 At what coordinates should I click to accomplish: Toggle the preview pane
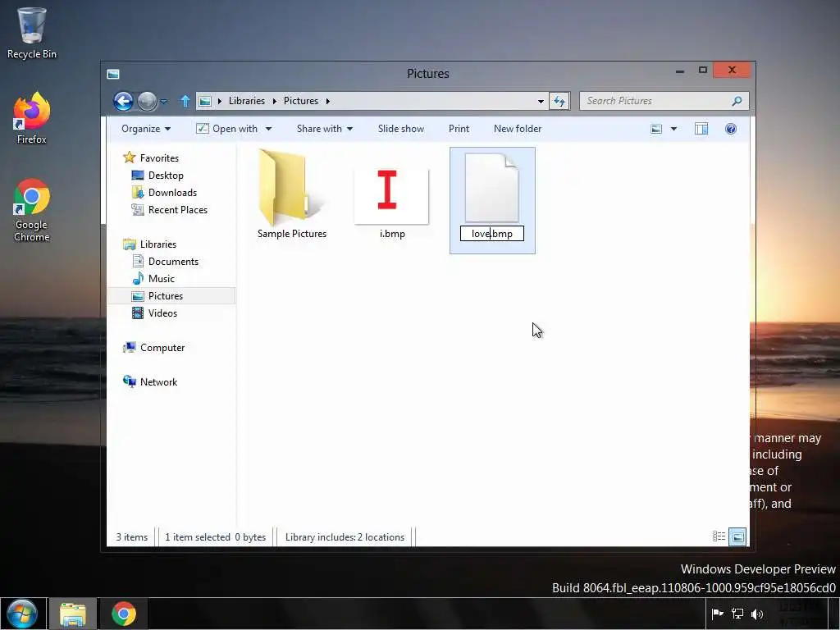(x=701, y=129)
